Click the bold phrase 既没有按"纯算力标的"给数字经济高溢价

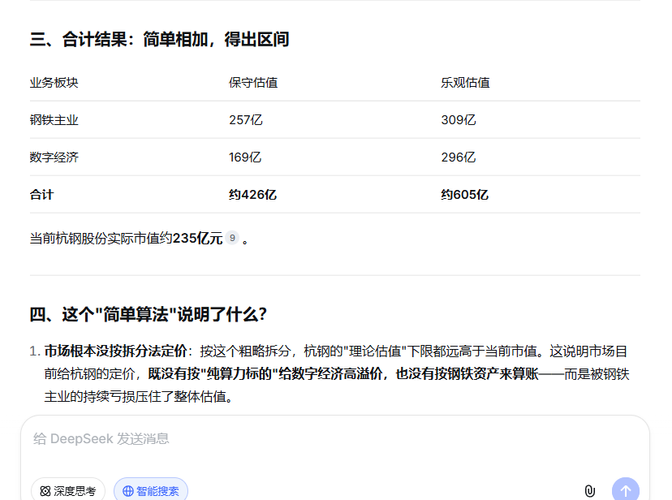[x=265, y=374]
